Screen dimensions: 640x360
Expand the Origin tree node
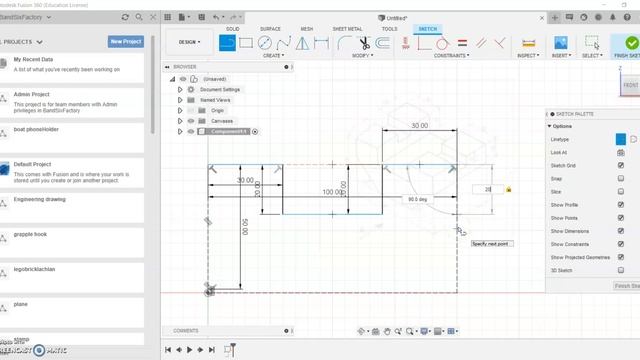pos(180,111)
